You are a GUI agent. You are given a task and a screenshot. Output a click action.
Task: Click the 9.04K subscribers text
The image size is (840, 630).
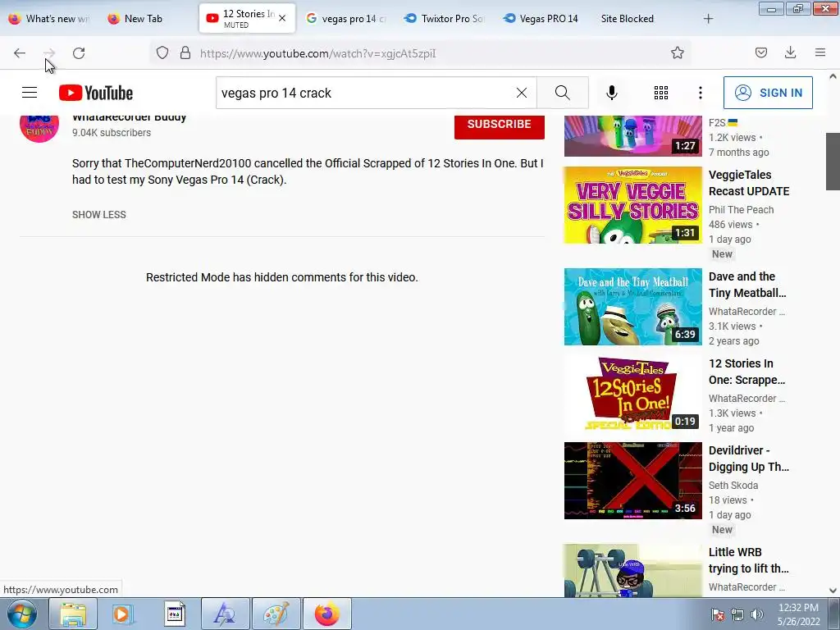tap(112, 132)
